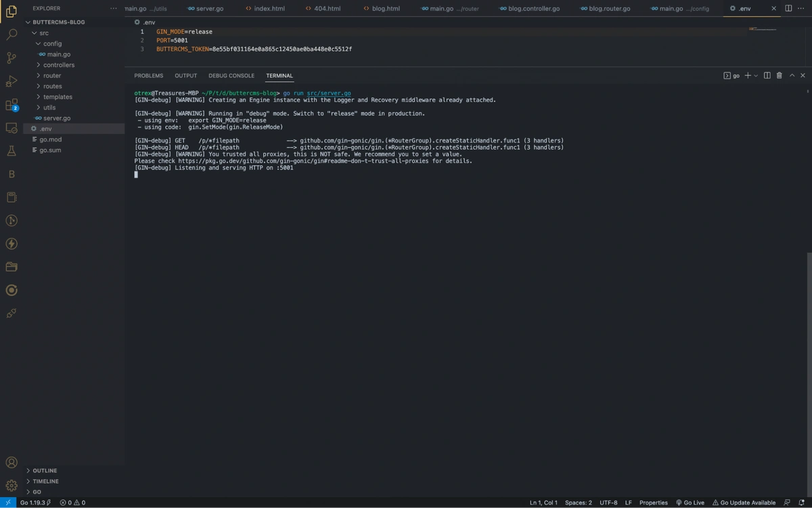Open Run and Debug view

point(11,81)
